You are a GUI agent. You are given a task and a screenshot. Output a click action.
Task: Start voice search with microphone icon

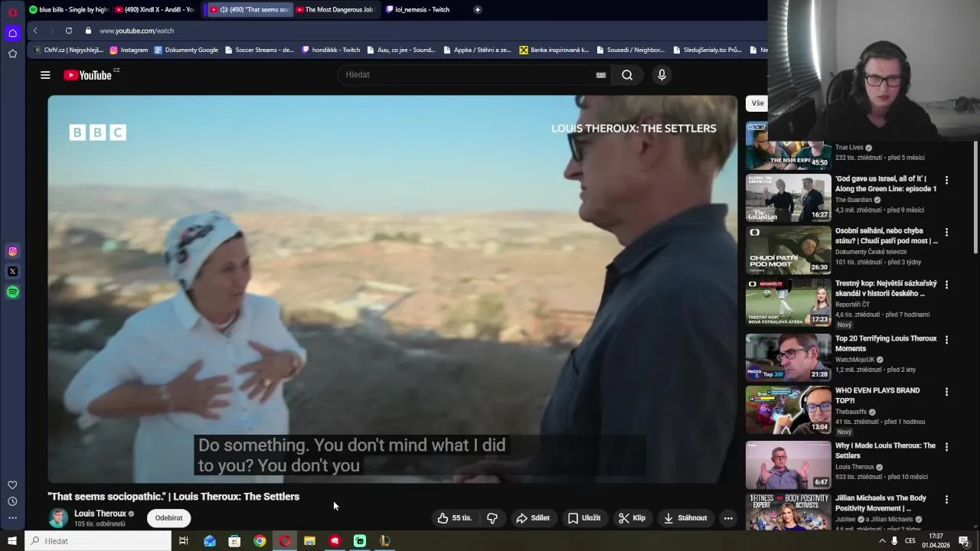pyautogui.click(x=661, y=75)
